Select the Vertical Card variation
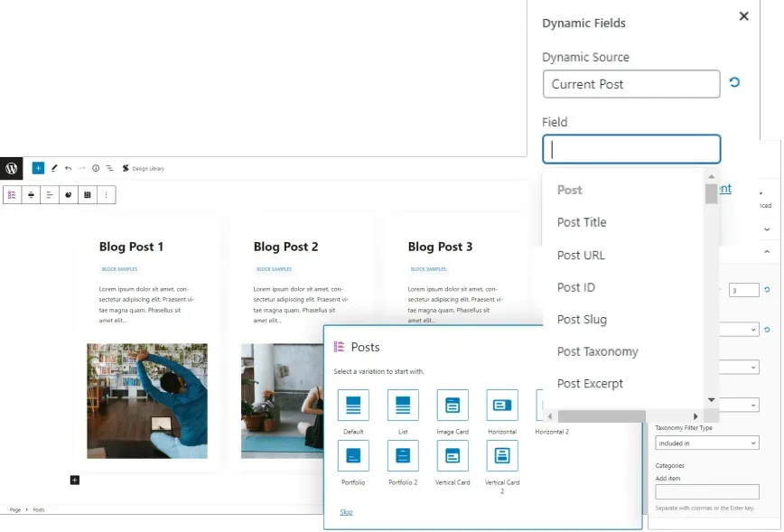Viewport: 784px width, 532px height. coord(453,456)
